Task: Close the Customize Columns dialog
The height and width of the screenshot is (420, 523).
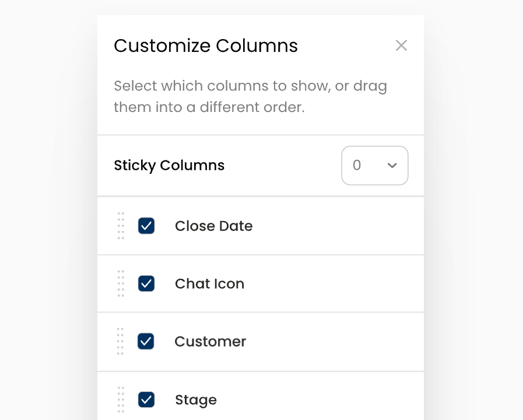Action: (x=401, y=45)
